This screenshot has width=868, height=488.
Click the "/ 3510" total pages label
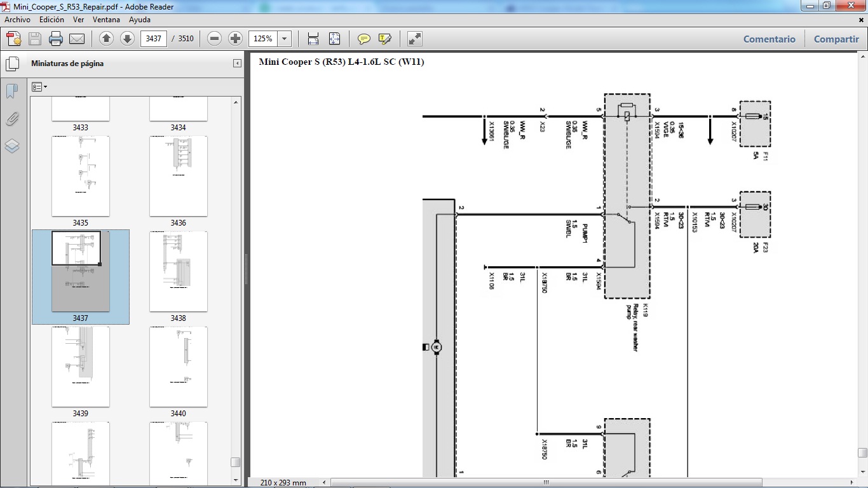pyautogui.click(x=183, y=39)
